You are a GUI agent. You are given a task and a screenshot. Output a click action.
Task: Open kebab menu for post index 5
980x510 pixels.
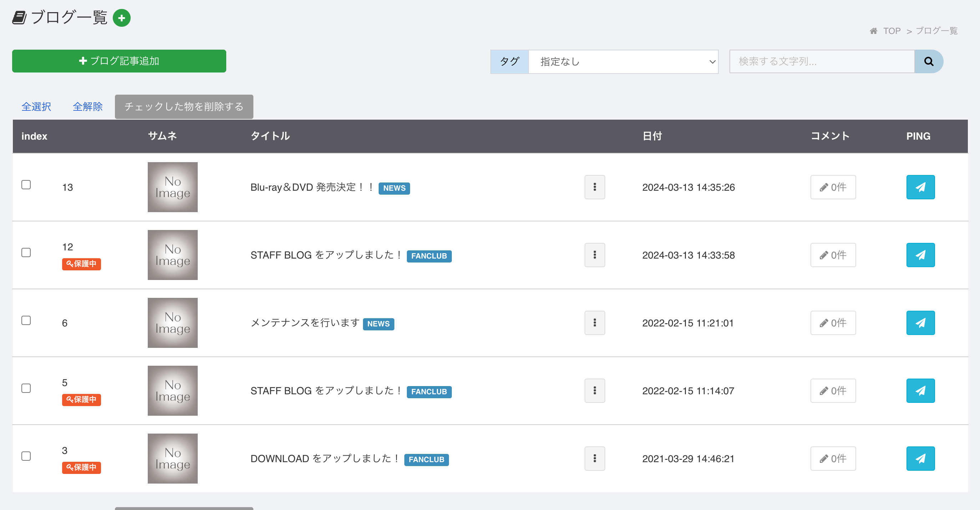point(595,390)
